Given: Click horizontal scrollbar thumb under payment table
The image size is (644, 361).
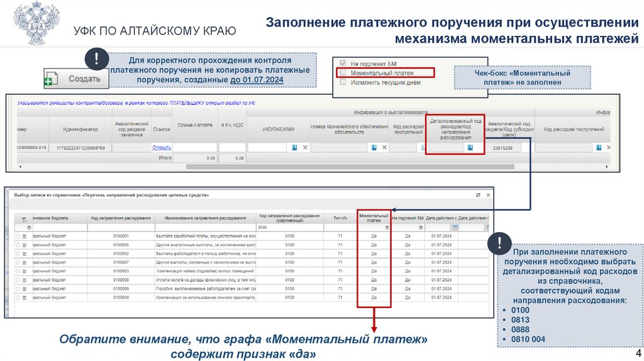Looking at the screenshot, I should pos(350,167).
